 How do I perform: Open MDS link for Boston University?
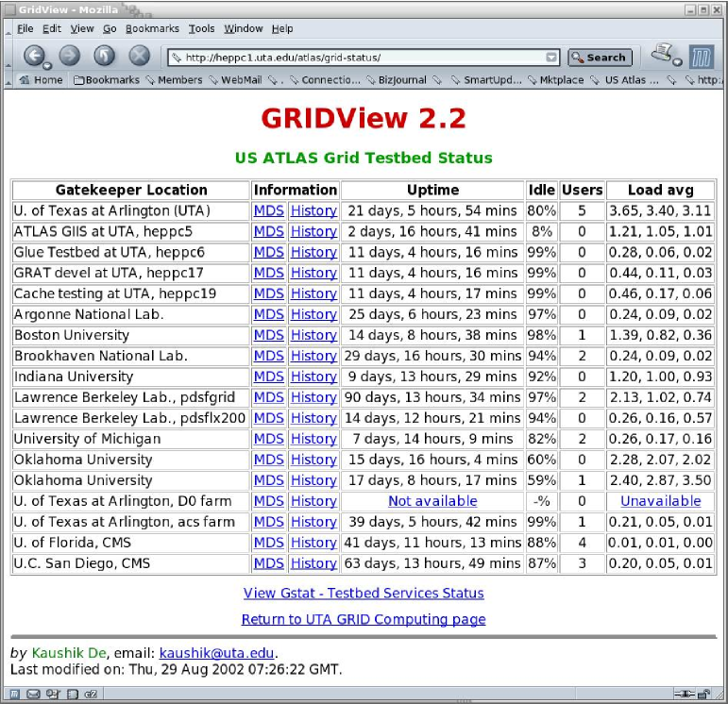tap(268, 335)
